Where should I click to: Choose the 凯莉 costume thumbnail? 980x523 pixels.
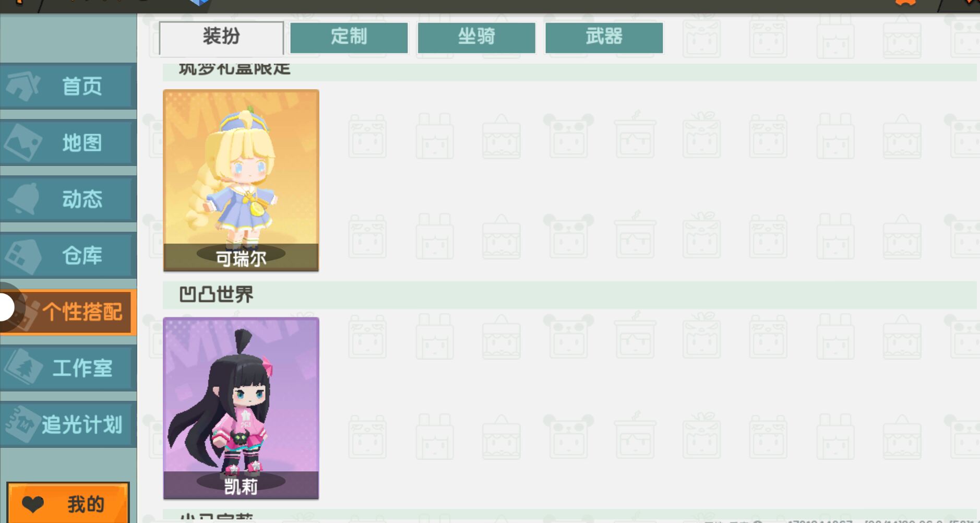click(x=241, y=409)
